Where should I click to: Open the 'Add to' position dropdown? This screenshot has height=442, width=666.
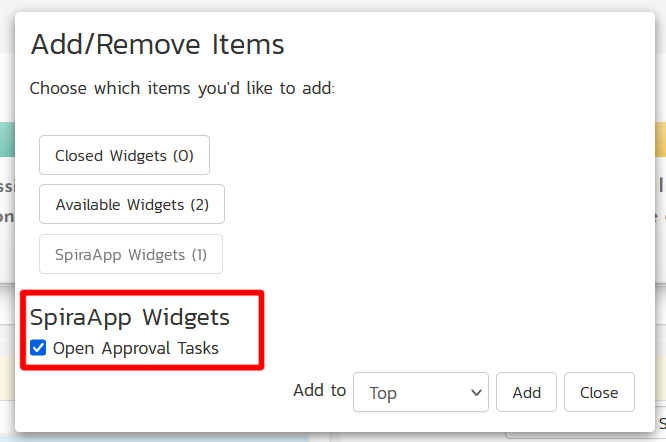click(420, 392)
